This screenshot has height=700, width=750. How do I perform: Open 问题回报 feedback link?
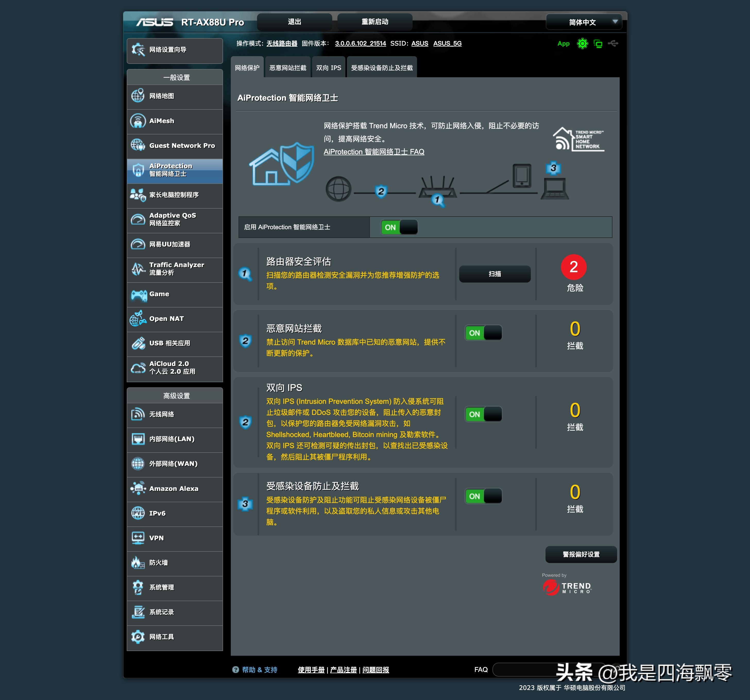click(375, 670)
